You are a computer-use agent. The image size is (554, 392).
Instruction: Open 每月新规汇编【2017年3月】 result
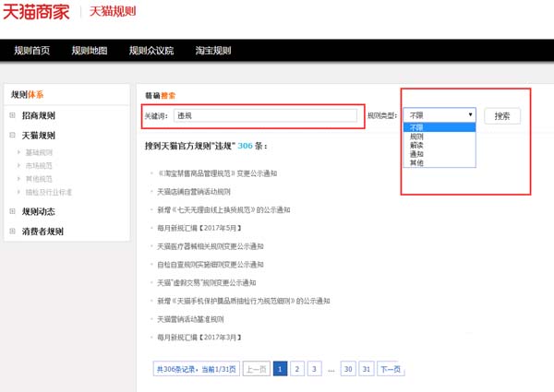coord(199,338)
